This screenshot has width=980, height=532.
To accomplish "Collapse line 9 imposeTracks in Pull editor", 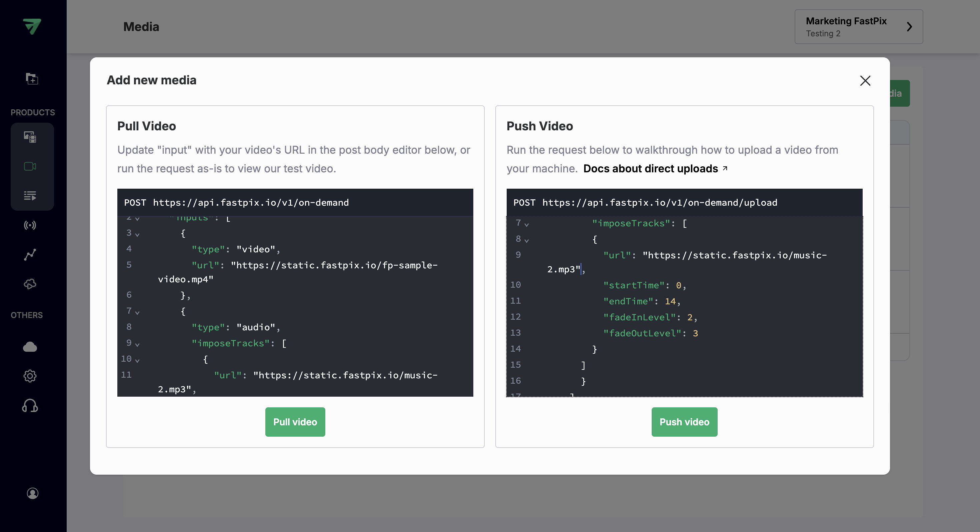I will pos(137,344).
